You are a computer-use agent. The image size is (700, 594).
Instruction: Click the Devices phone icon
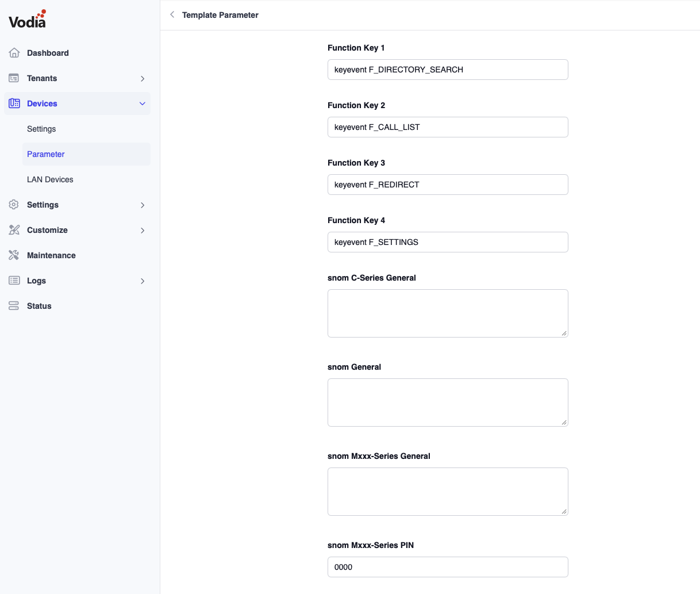14,104
